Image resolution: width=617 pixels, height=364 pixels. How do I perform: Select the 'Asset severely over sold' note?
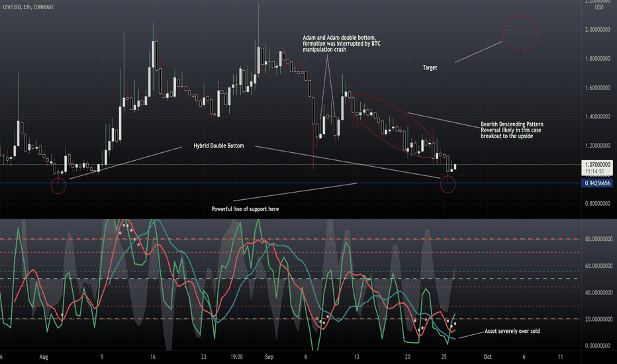coord(512,331)
